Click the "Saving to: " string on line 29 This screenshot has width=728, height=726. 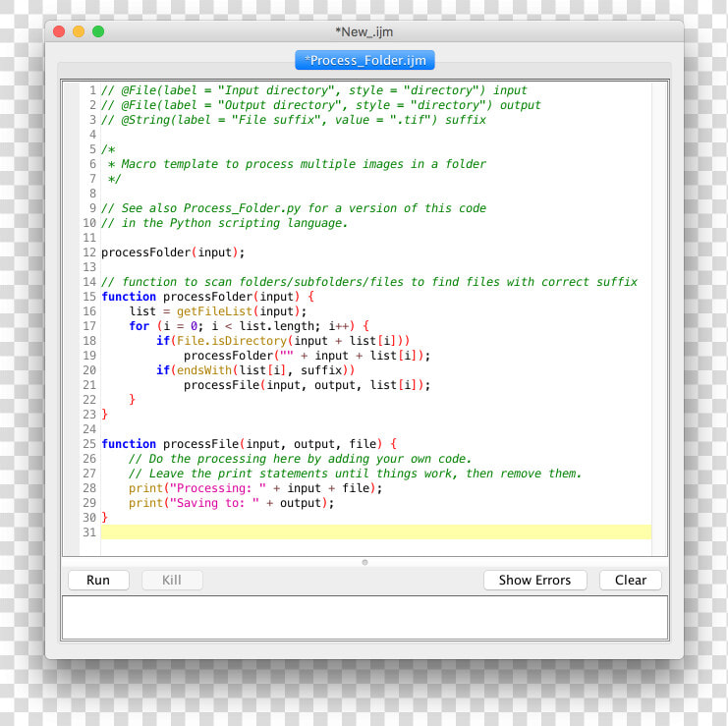pyautogui.click(x=214, y=503)
